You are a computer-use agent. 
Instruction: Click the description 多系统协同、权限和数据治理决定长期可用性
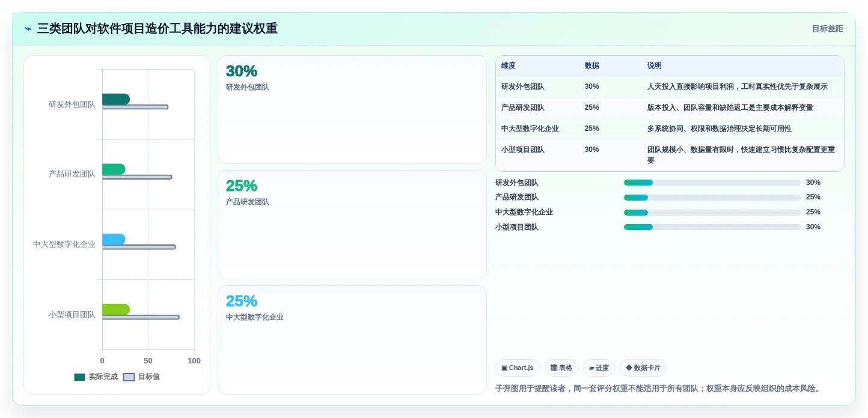pos(720,129)
